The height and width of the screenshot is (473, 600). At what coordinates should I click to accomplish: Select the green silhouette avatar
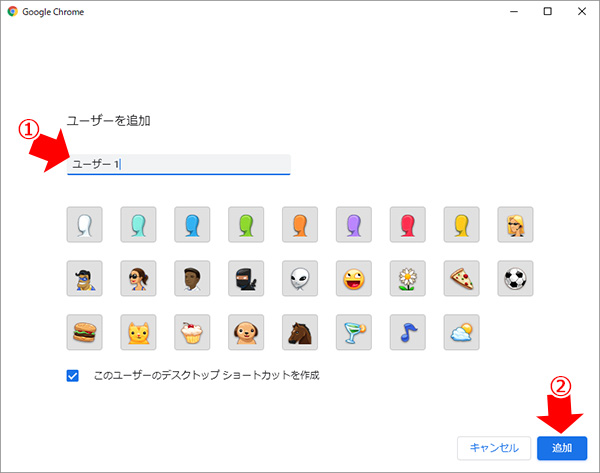click(246, 225)
